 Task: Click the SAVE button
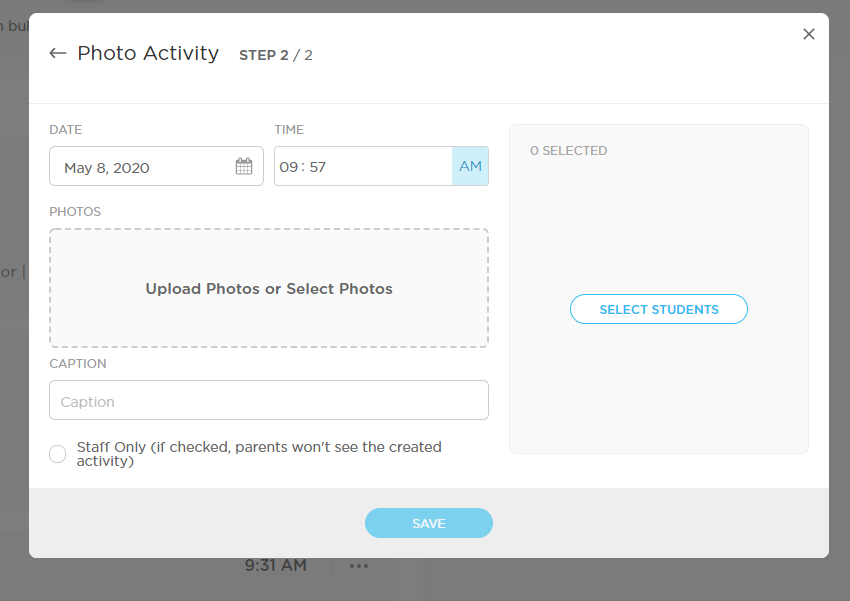coord(428,523)
